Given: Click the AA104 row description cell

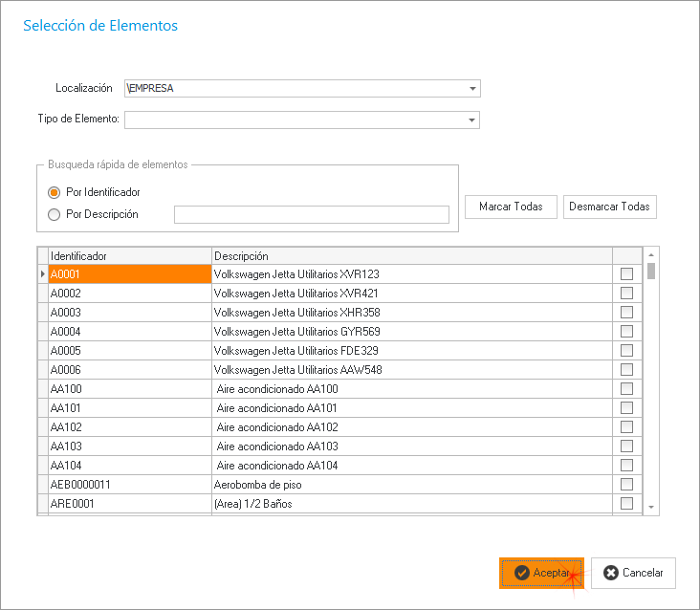Looking at the screenshot, I should (x=411, y=466).
